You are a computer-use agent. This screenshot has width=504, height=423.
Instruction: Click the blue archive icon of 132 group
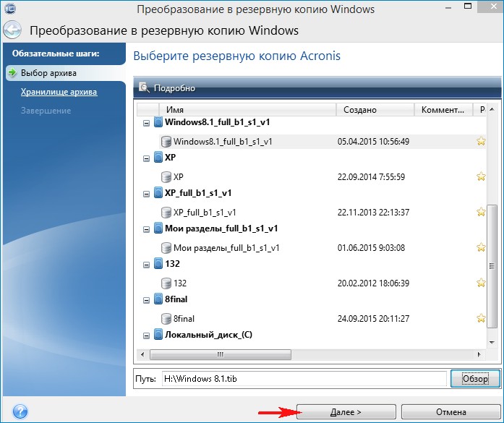158,264
